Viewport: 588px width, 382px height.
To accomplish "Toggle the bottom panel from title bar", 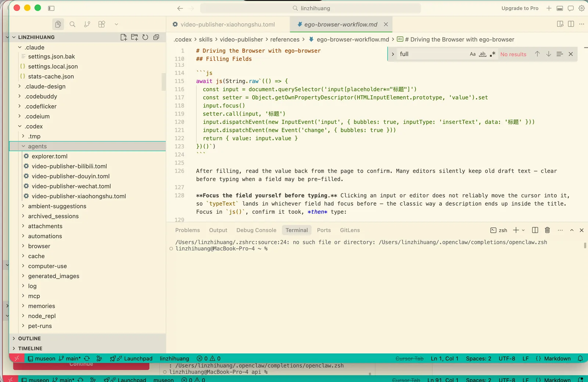I will [560, 8].
